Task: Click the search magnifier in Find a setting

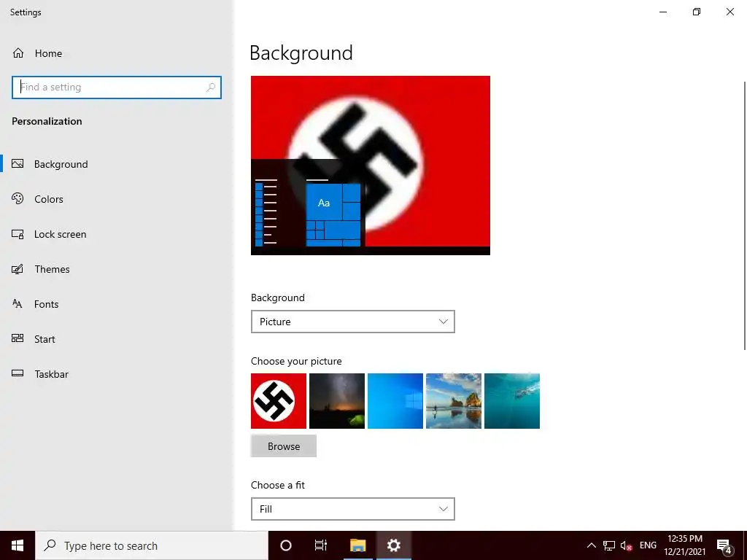Action: 211,87
